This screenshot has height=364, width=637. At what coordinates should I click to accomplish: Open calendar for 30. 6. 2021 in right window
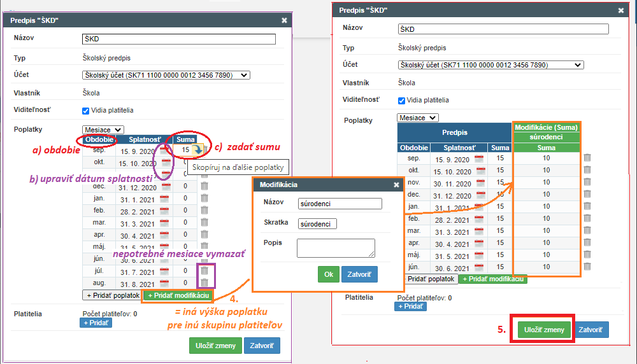[479, 268]
